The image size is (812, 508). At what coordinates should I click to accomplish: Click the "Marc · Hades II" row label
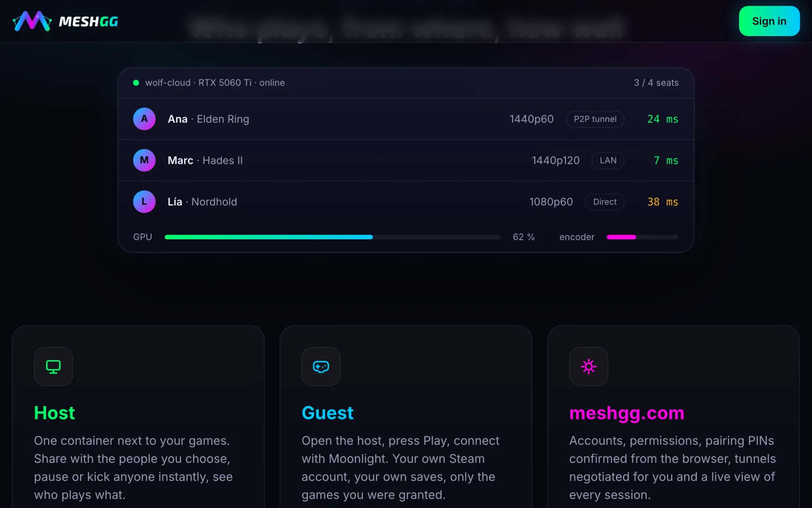click(205, 160)
